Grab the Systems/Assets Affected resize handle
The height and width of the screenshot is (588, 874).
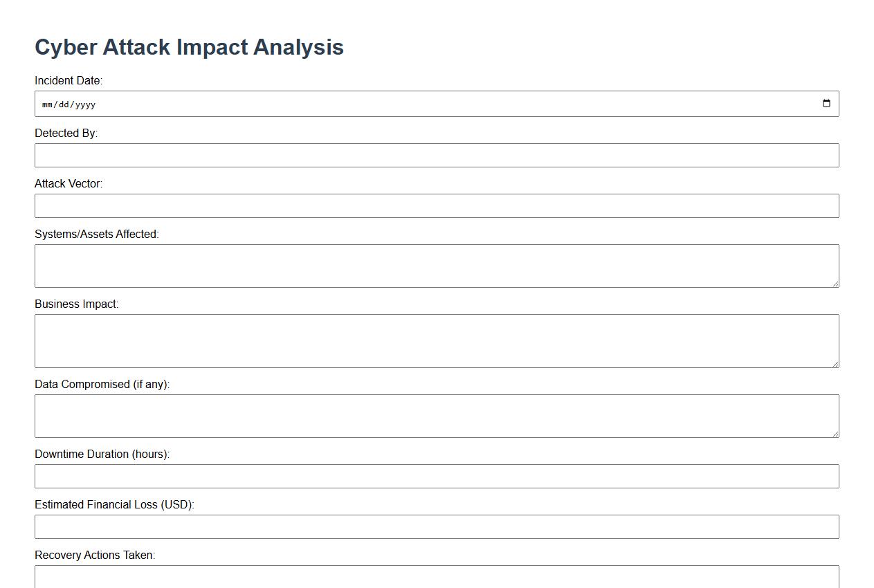coord(835,283)
